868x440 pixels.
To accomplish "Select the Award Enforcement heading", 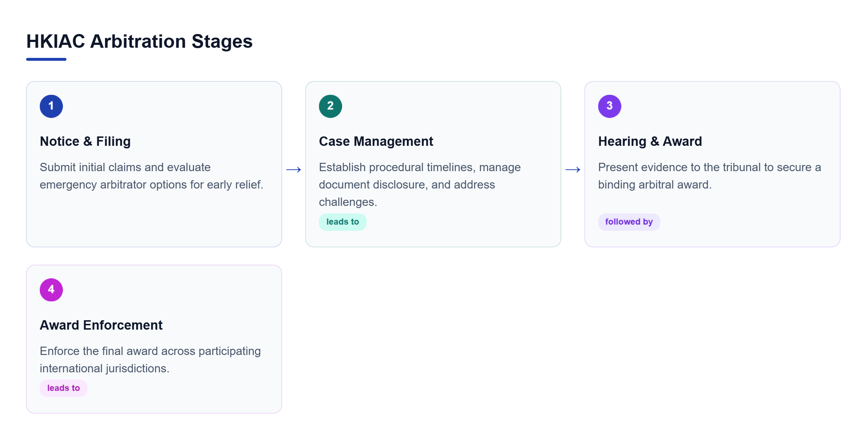I will click(x=101, y=325).
